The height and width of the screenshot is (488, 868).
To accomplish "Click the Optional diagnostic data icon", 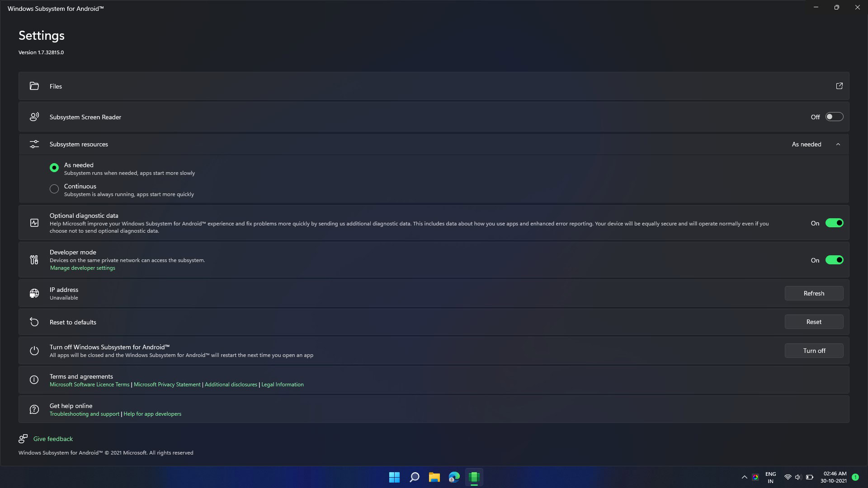I will click(34, 223).
